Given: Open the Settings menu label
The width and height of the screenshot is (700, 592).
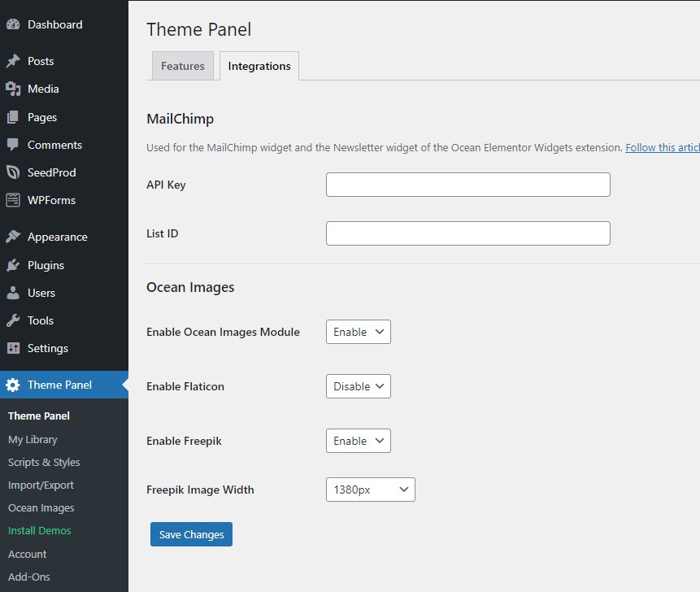Looking at the screenshot, I should [48, 349].
